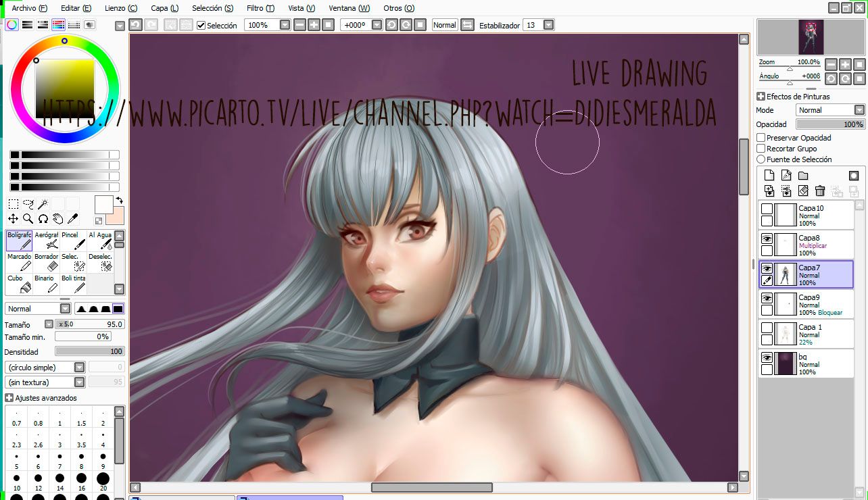This screenshot has height=500, width=868.
Task: Activate the move layer tool
Action: tap(14, 218)
